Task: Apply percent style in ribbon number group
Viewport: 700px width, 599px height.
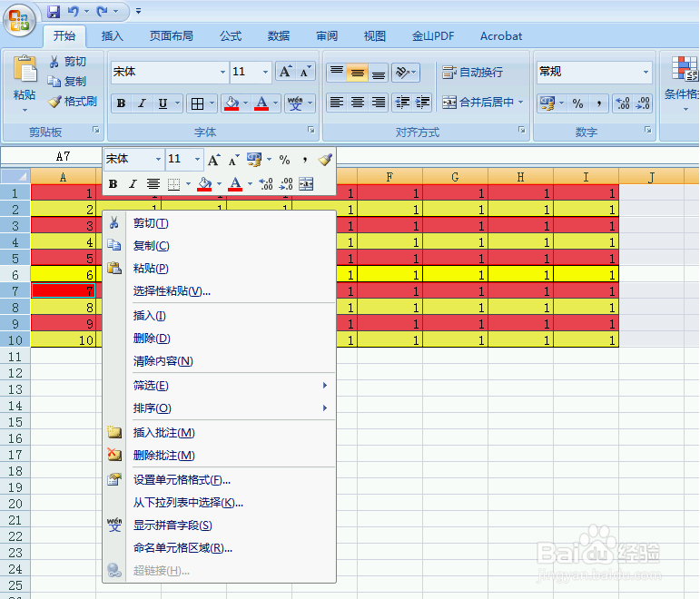Action: pos(577,103)
